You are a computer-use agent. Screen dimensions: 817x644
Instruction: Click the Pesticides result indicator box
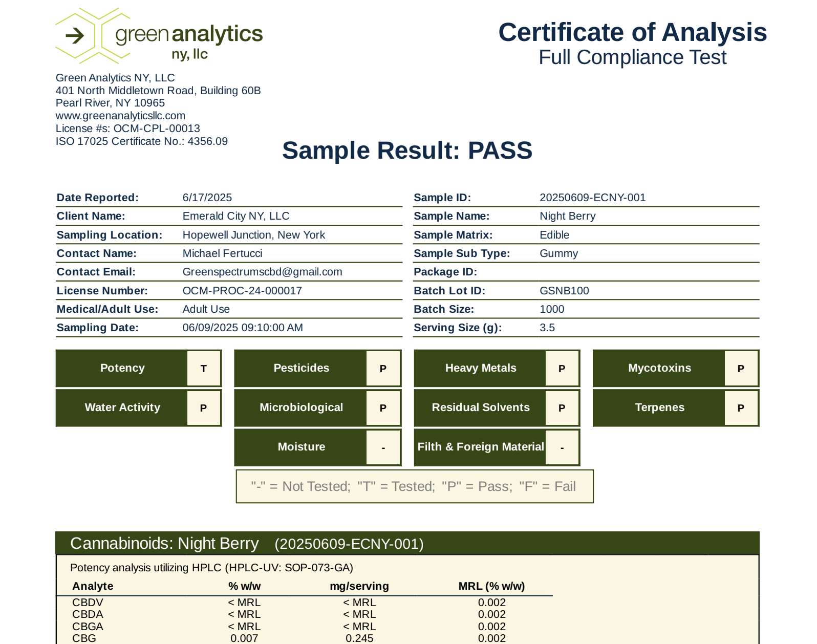pyautogui.click(x=382, y=369)
